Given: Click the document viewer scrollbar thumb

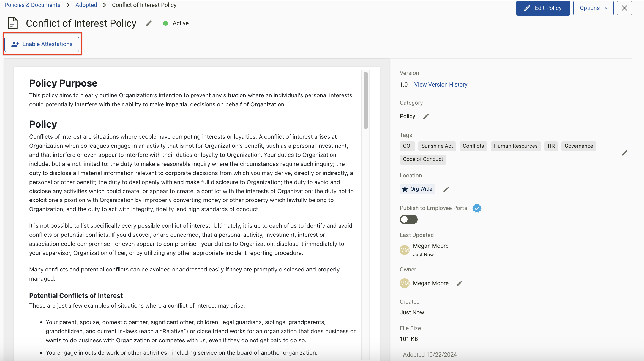Looking at the screenshot, I should click(365, 101).
